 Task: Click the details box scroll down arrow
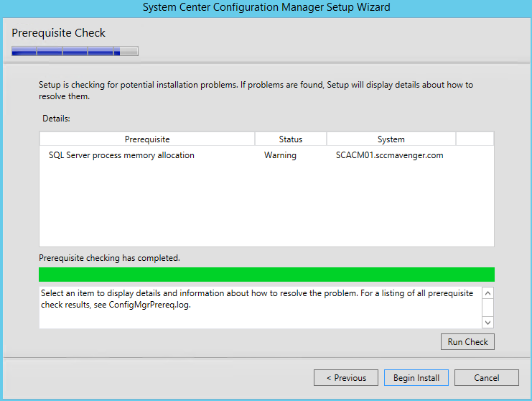click(x=488, y=323)
